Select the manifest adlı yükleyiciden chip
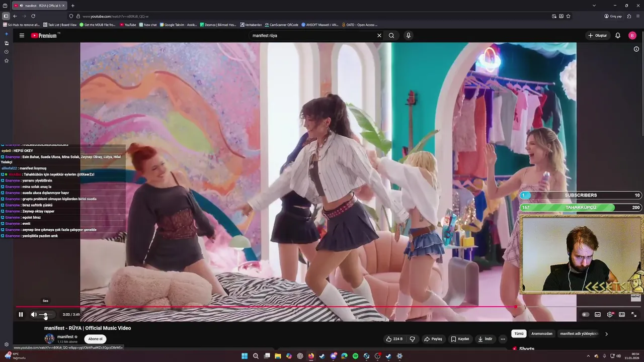Image resolution: width=644 pixels, height=362 pixels. (x=579, y=334)
